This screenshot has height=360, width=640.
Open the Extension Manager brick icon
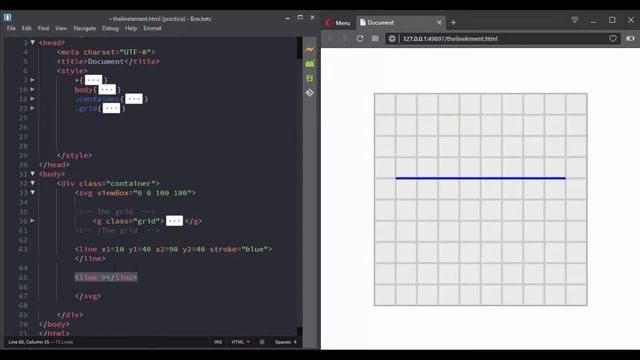310,64
